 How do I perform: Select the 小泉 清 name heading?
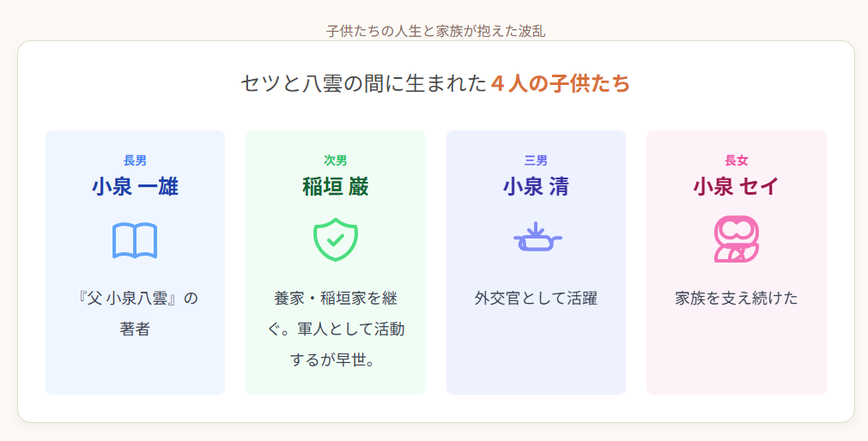(x=536, y=186)
